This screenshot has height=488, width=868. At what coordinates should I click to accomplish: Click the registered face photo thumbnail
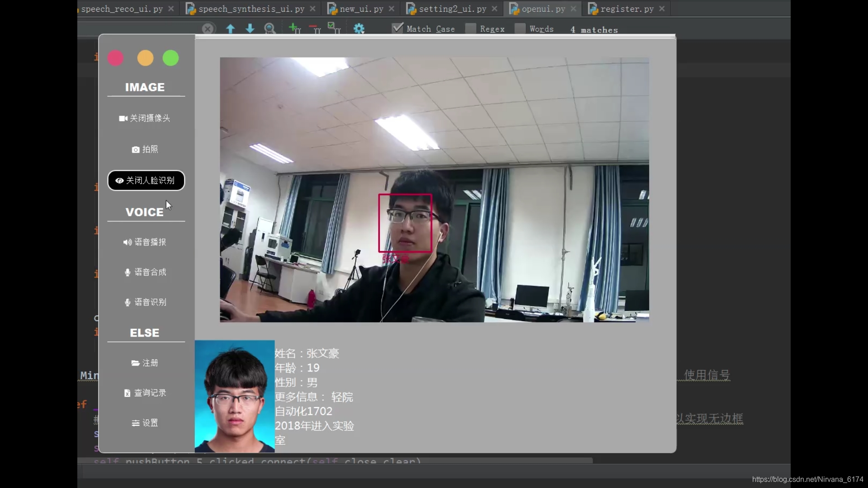click(x=235, y=396)
